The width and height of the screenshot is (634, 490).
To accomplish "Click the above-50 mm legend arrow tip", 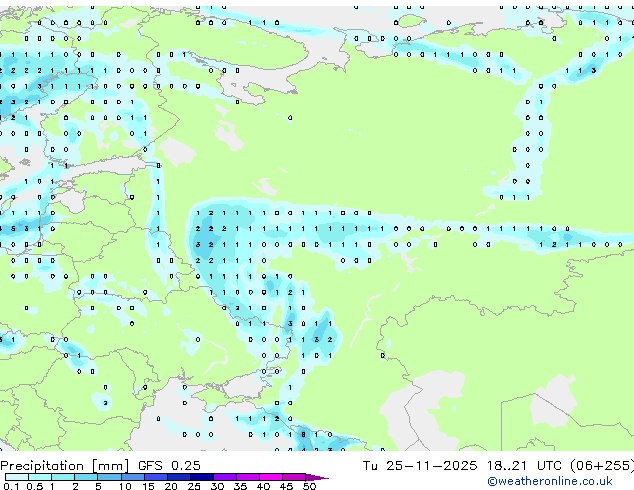I will (x=317, y=477).
